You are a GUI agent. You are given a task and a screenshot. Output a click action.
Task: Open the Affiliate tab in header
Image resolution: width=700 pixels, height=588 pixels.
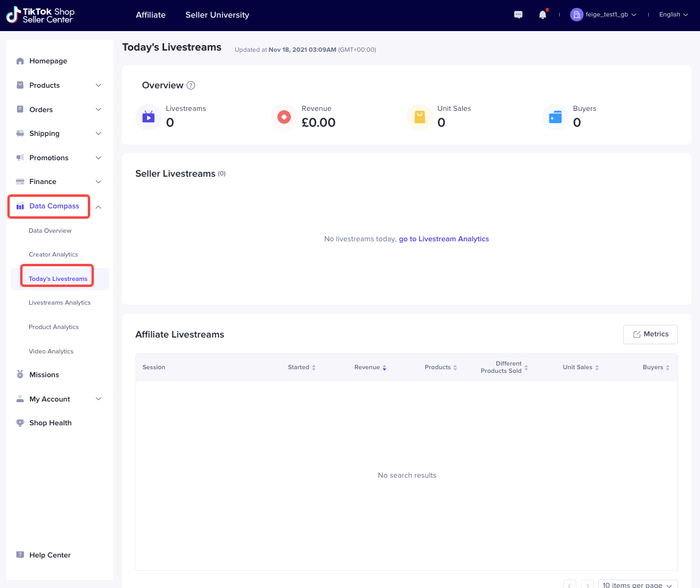(151, 15)
